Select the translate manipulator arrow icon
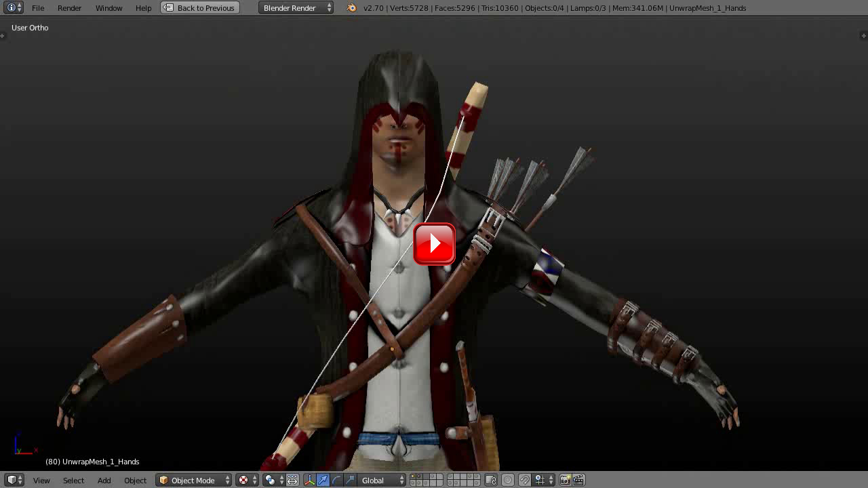This screenshot has height=488, width=868. pos(323,480)
